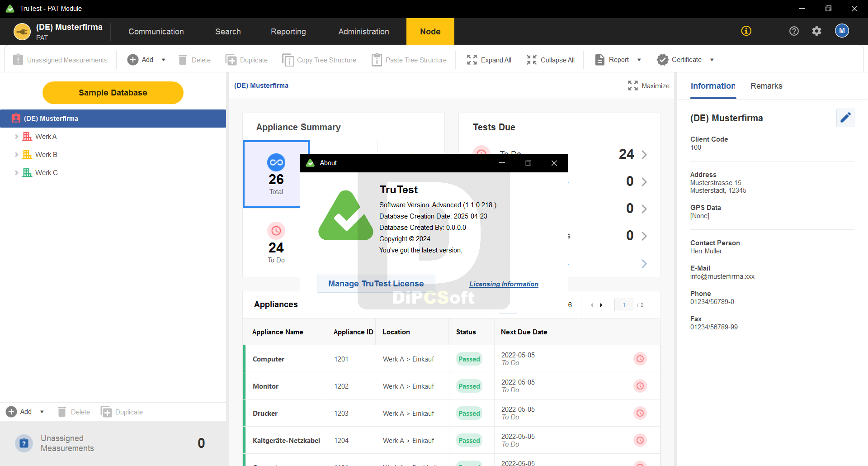
Task: Open help via the question mark icon
Action: (x=794, y=31)
